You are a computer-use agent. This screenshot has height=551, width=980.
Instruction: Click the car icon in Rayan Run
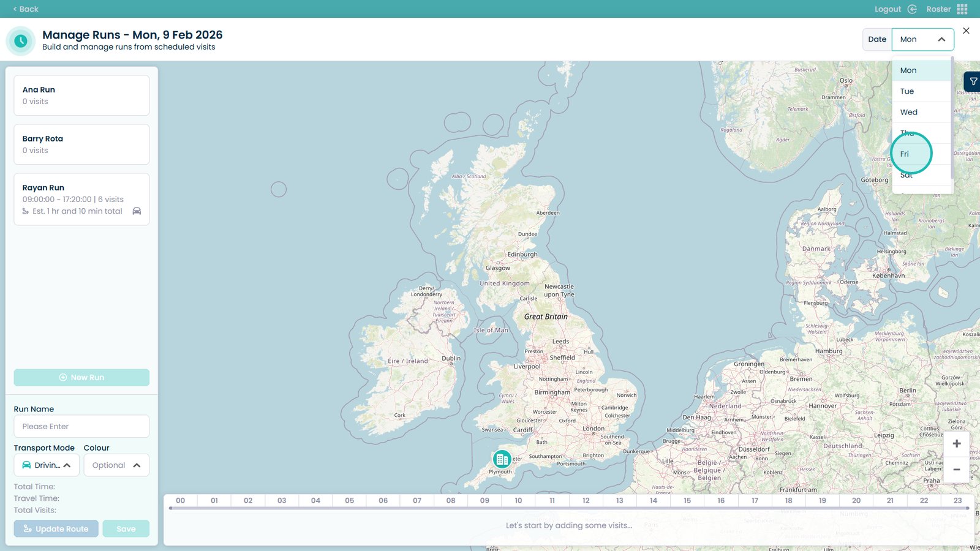pos(137,211)
